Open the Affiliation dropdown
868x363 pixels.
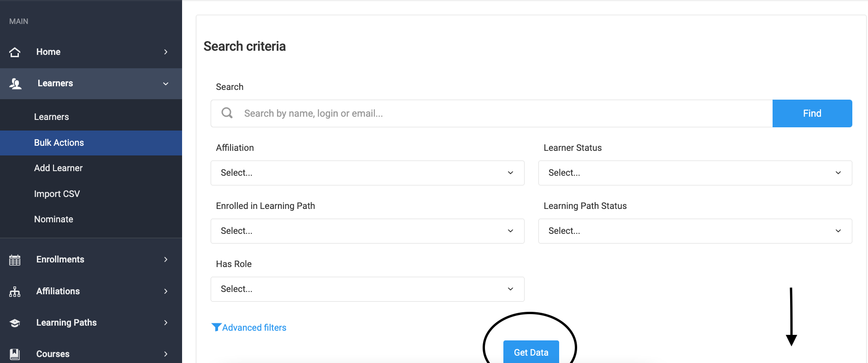pyautogui.click(x=367, y=173)
